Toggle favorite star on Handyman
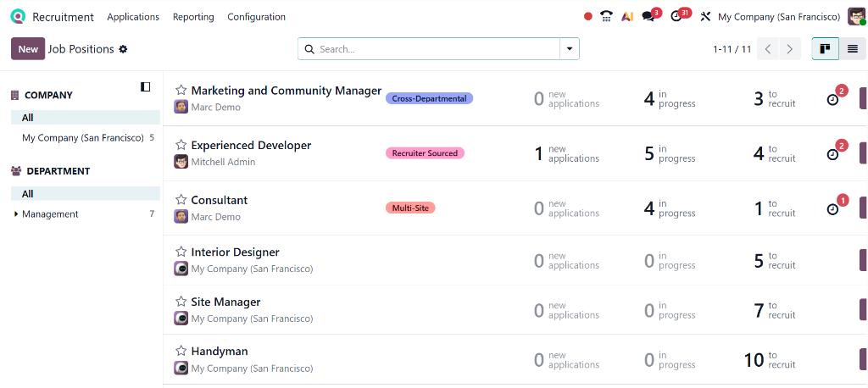The width and height of the screenshot is (868, 388). [181, 352]
